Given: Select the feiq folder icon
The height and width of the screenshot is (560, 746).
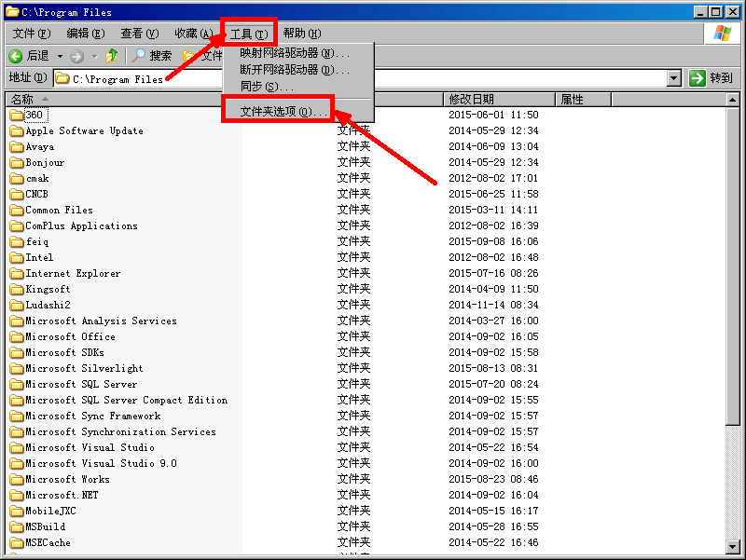Looking at the screenshot, I should 17,242.
